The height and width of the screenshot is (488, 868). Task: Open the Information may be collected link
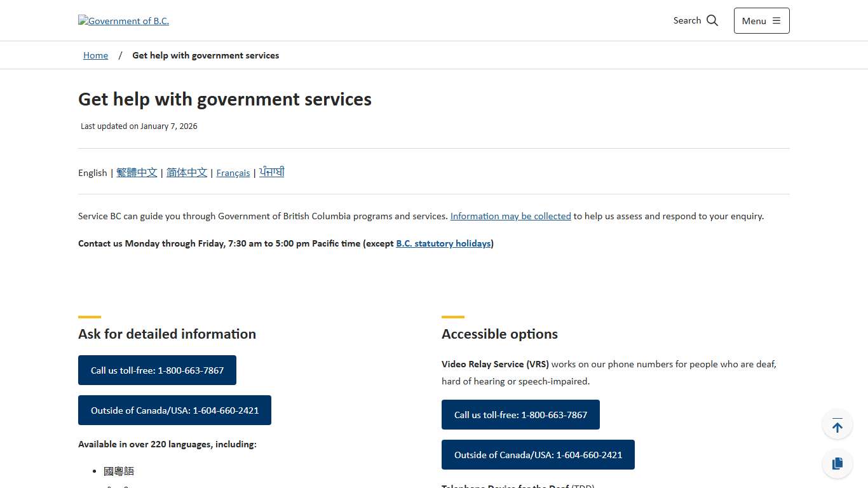510,215
